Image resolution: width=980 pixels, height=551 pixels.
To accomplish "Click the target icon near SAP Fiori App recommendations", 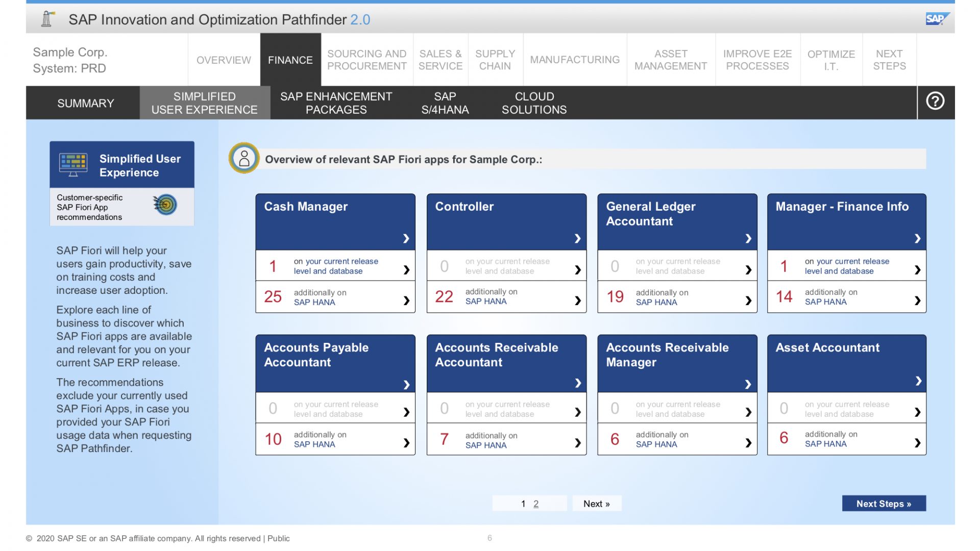I will point(165,205).
